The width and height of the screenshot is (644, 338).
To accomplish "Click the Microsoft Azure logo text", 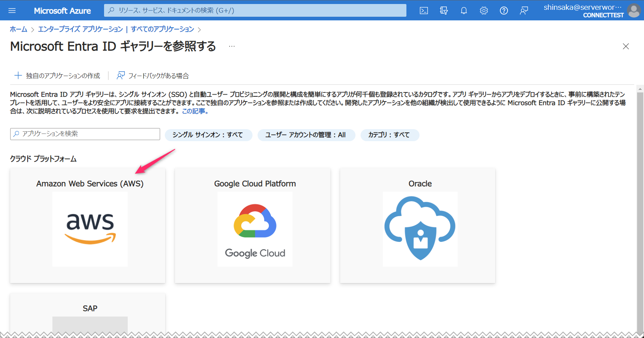I will 63,11.
